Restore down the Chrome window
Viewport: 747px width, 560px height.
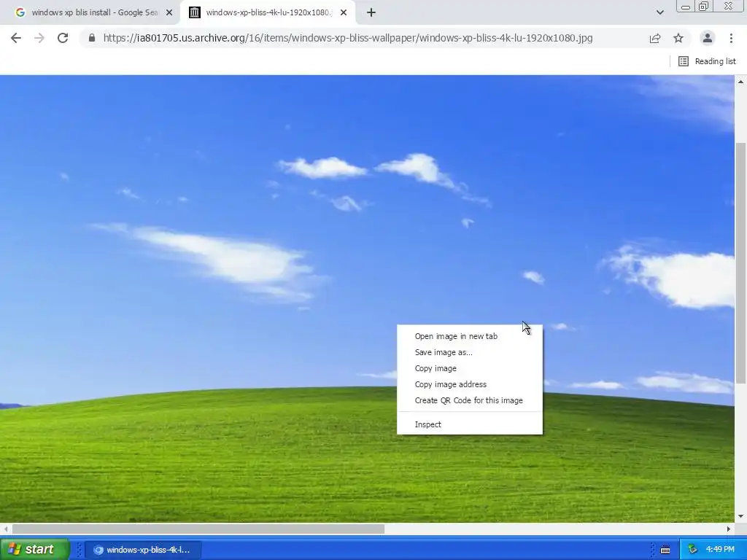coord(704,6)
